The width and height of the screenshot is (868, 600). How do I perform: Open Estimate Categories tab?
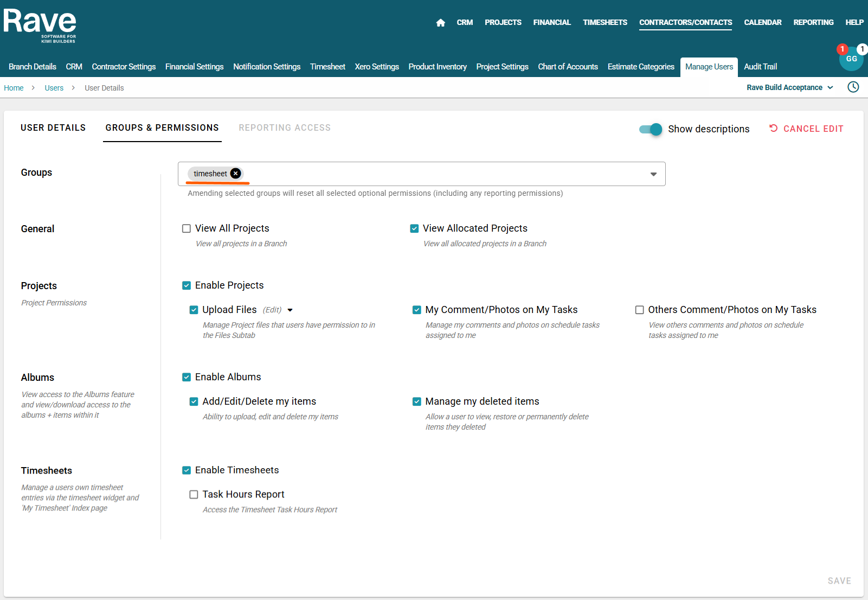[641, 67]
